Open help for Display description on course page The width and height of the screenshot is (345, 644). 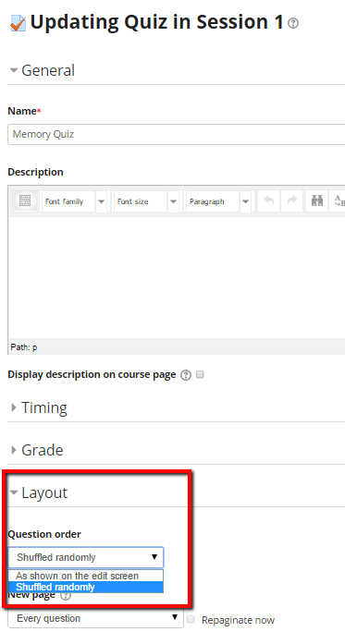pyautogui.click(x=186, y=375)
